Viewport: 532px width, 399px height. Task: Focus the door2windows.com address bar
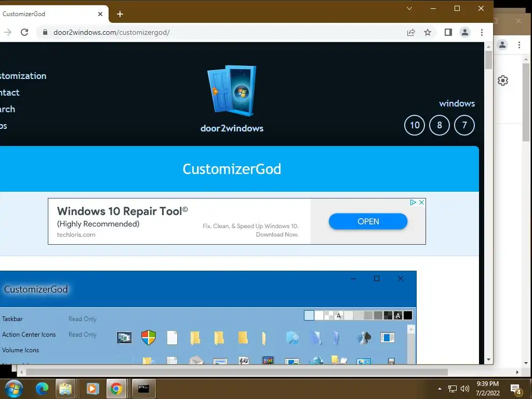click(x=224, y=32)
